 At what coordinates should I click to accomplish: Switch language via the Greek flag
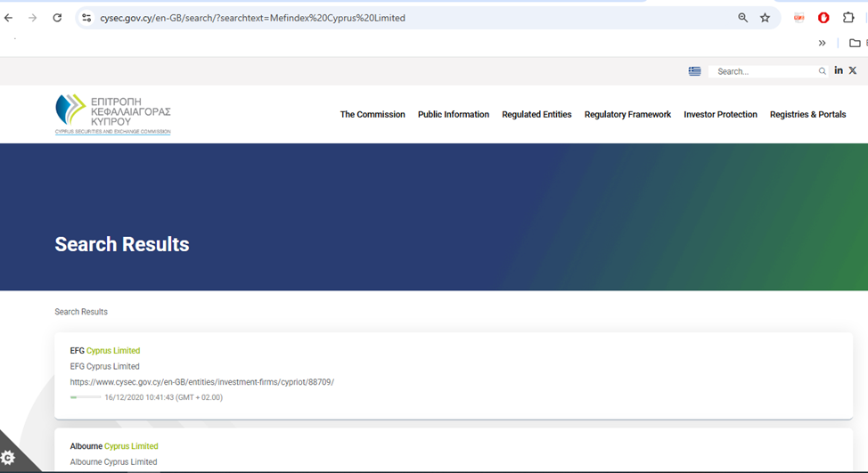click(x=695, y=70)
